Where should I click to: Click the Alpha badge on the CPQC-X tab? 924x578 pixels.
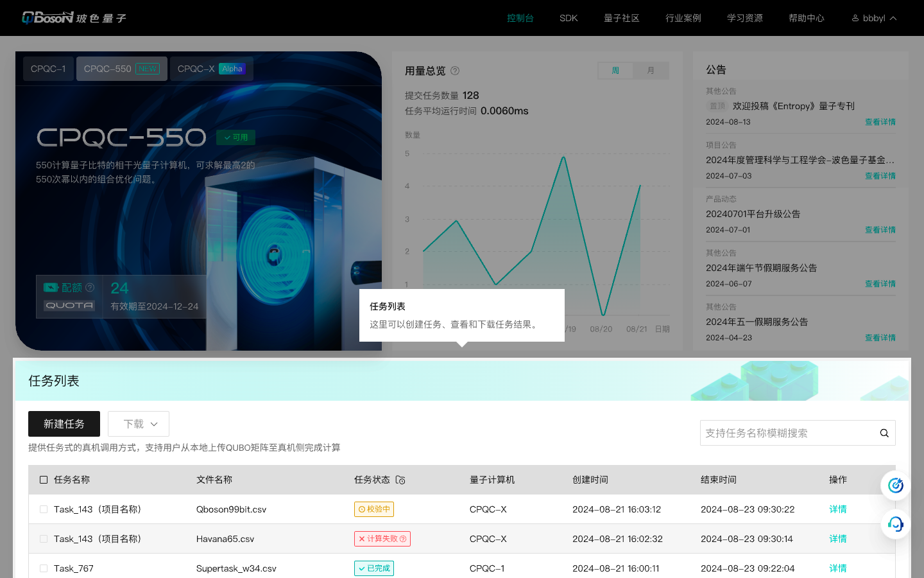(x=232, y=69)
